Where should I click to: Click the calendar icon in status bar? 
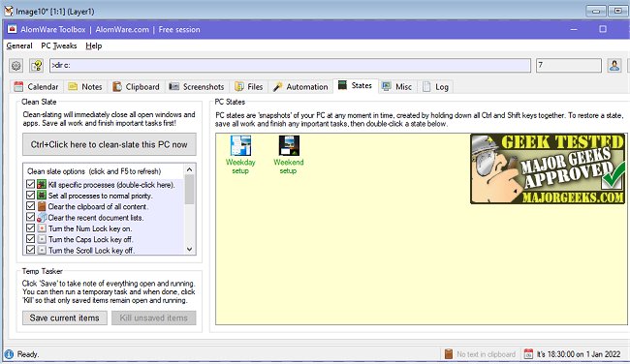(529, 354)
